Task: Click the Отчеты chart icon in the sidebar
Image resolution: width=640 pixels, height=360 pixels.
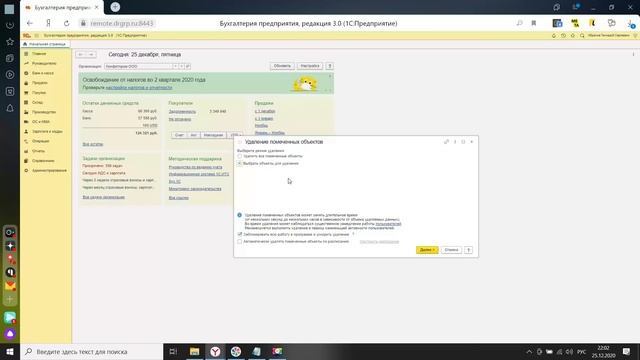Action: click(26, 151)
